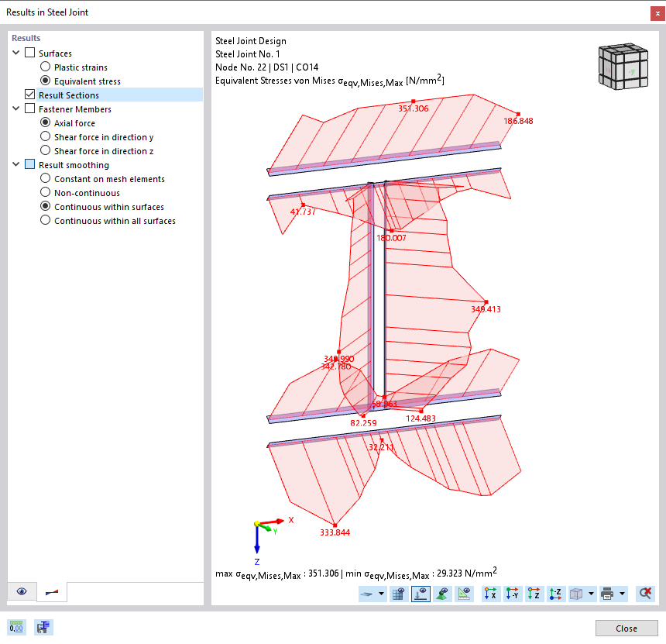Select Shear force in direction y option

45,136
